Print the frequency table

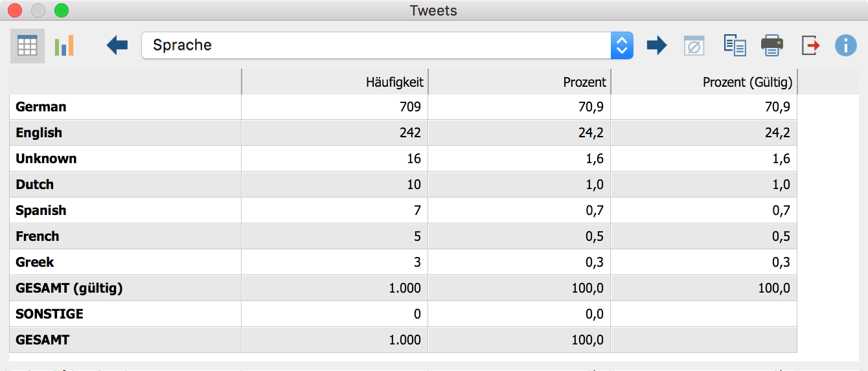[x=772, y=45]
